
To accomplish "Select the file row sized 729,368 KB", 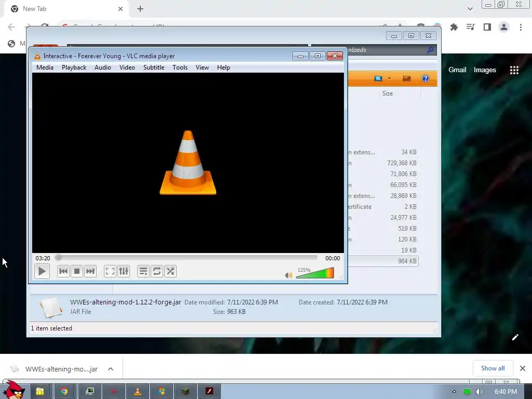I will [383, 163].
